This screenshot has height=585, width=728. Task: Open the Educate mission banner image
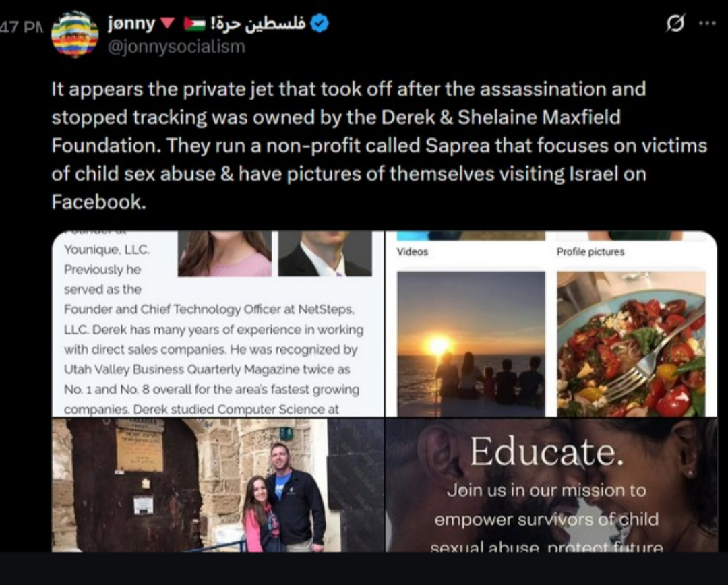click(x=551, y=485)
